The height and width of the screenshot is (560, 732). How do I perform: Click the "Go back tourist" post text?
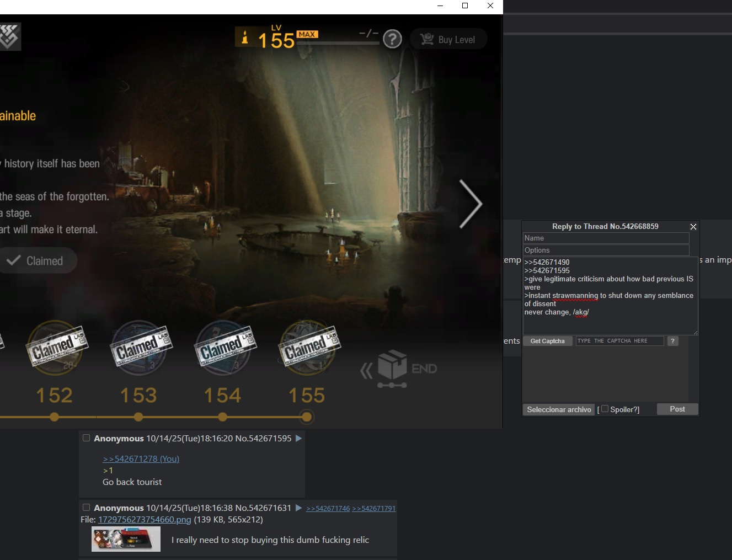(x=132, y=482)
